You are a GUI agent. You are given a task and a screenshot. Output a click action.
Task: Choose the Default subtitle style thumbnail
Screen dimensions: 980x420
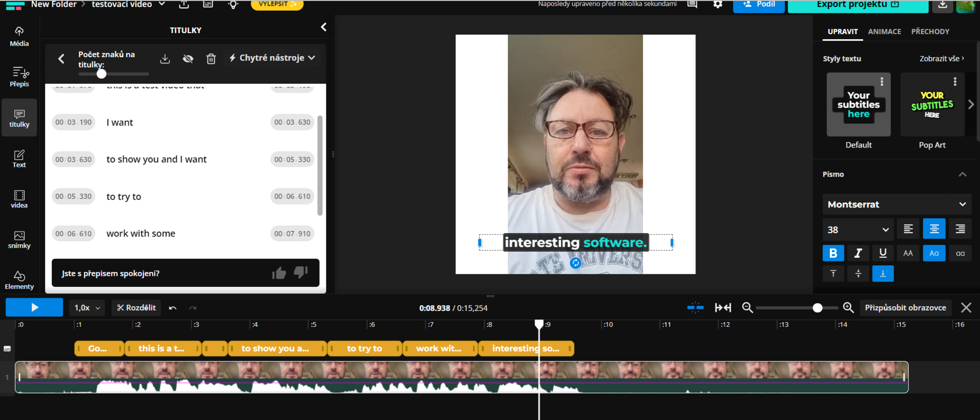coord(858,105)
